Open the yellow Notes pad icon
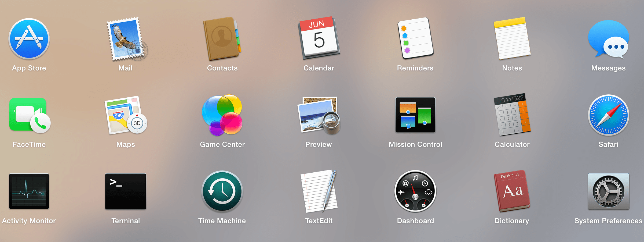The width and height of the screenshot is (644, 242). click(x=512, y=38)
